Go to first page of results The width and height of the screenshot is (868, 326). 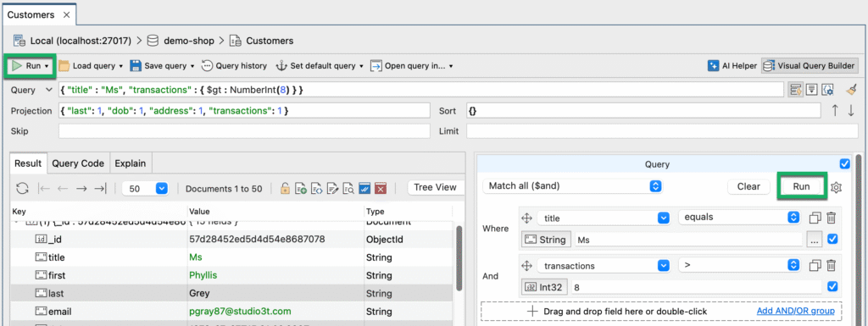(44, 189)
